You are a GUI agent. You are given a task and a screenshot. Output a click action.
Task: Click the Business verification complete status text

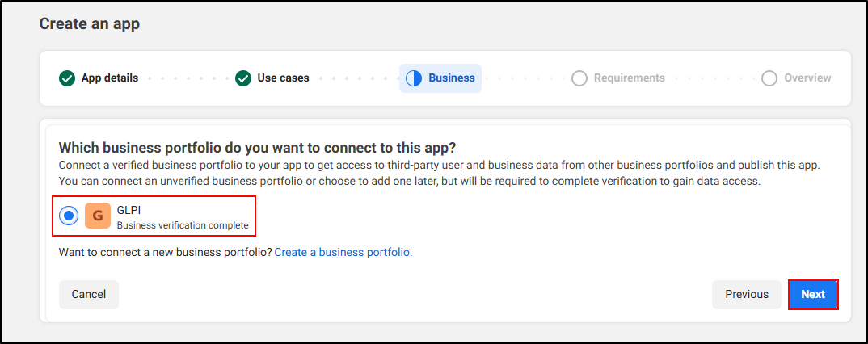click(x=183, y=225)
